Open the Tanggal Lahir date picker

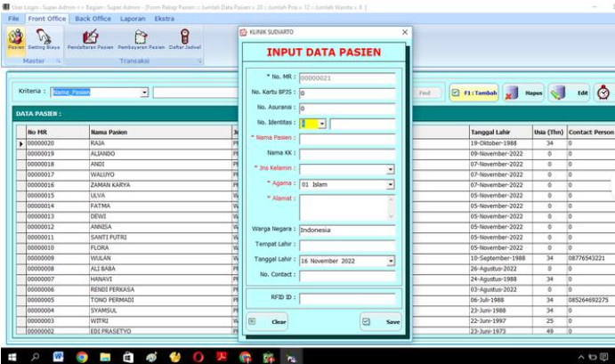[390, 262]
